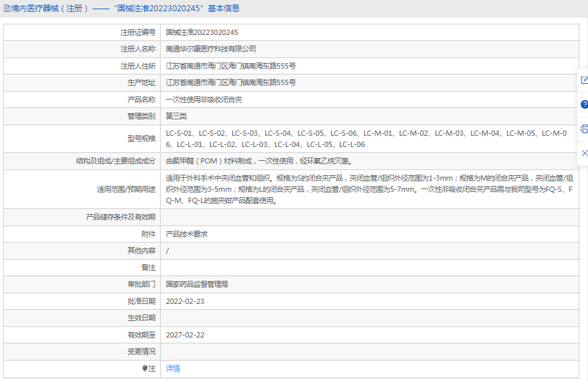Click the document icon beside page title

click(x=7, y=9)
